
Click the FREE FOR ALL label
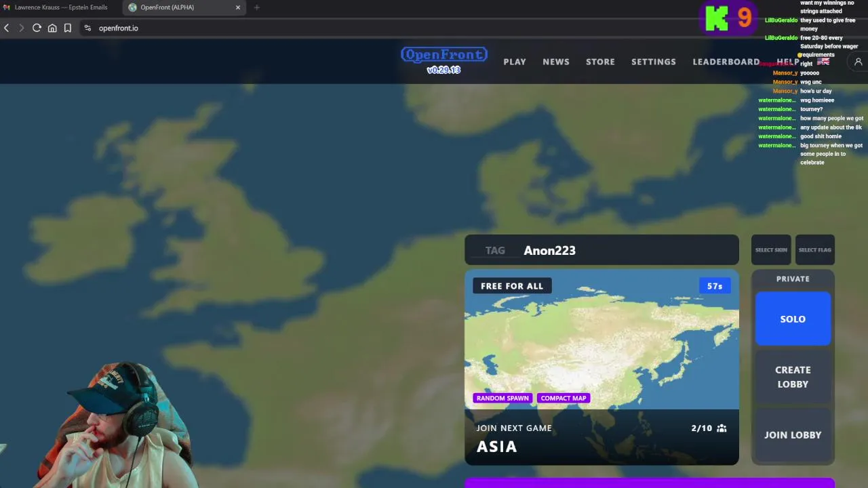coord(512,286)
